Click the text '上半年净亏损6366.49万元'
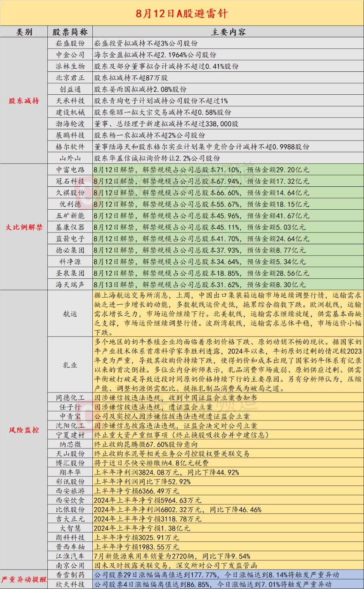 [x=137, y=491]
